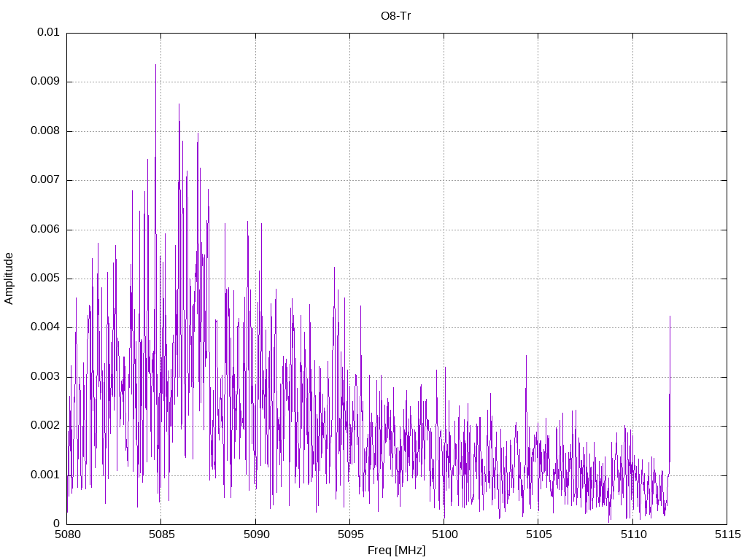Click the 0.009 y-axis tick label
The width and height of the screenshot is (747, 560).
pos(44,82)
